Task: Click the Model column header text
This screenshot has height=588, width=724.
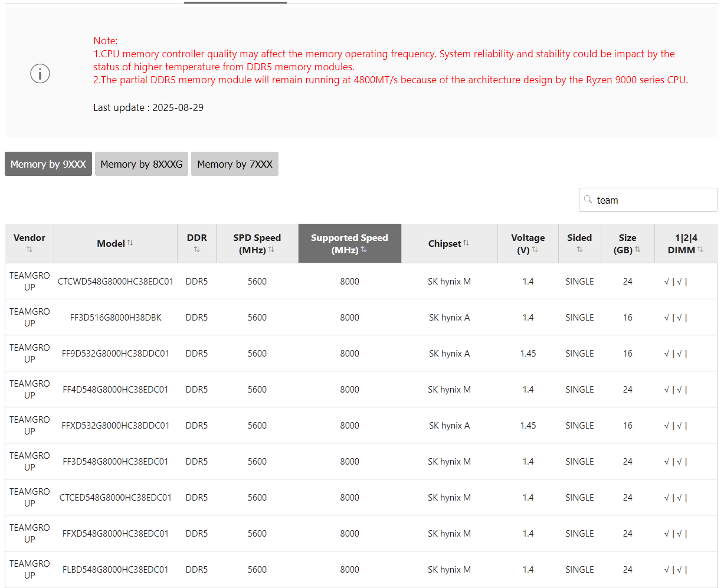Action: pos(111,243)
